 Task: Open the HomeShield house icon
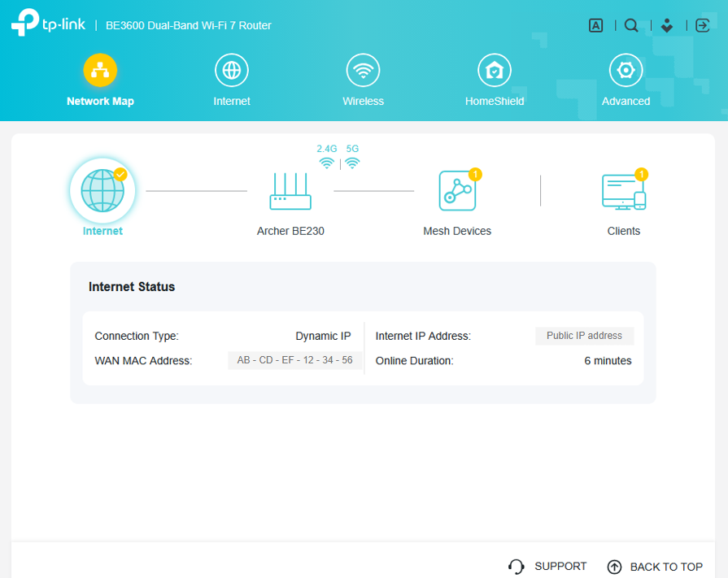pyautogui.click(x=495, y=71)
